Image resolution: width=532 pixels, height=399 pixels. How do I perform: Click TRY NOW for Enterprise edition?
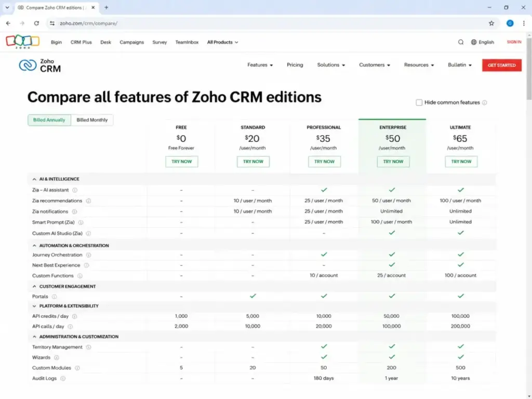[393, 162]
